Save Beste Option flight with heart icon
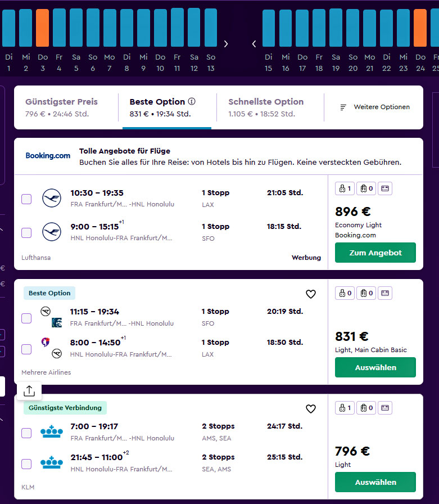Viewport: 439px width, 504px height. point(310,294)
